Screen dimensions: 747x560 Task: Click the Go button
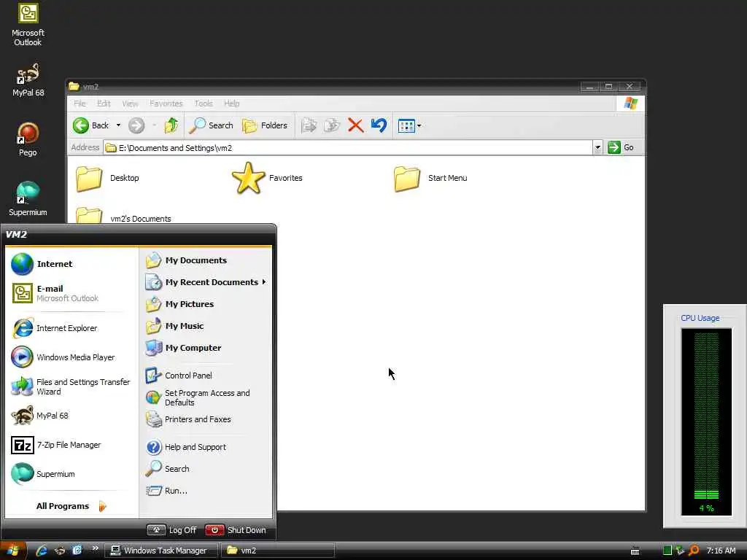(x=621, y=147)
